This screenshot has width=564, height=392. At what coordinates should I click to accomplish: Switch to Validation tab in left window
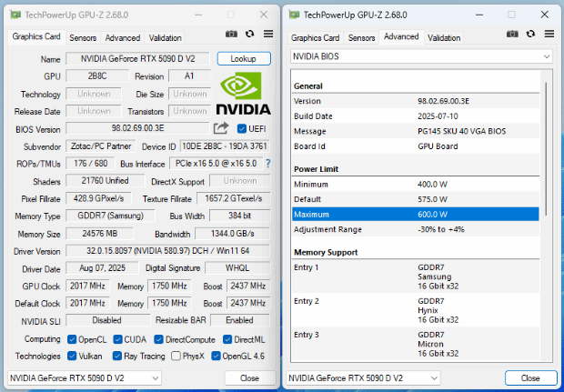(165, 38)
